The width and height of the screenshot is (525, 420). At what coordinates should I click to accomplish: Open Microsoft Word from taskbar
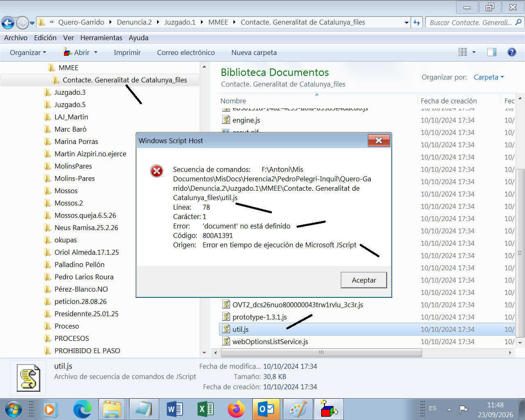pyautogui.click(x=175, y=409)
